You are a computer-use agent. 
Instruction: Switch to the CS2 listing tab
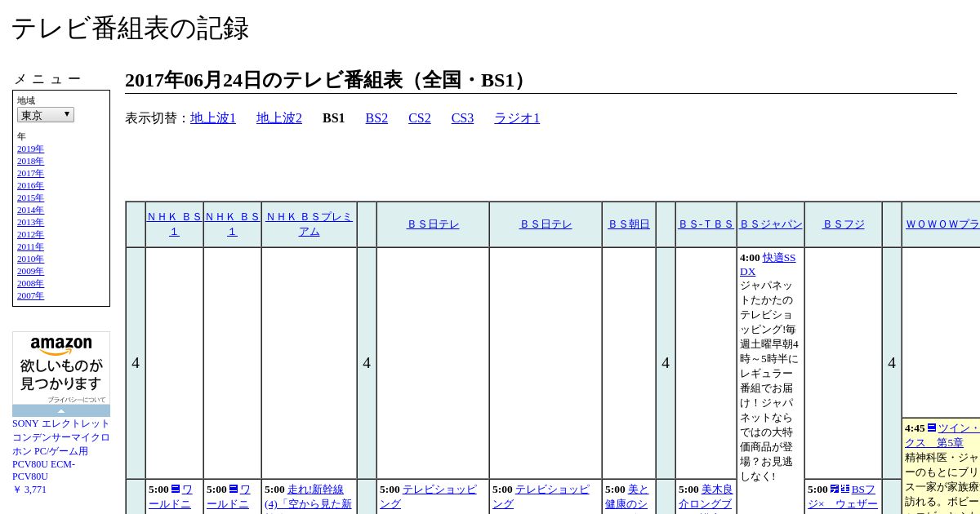[x=420, y=118]
